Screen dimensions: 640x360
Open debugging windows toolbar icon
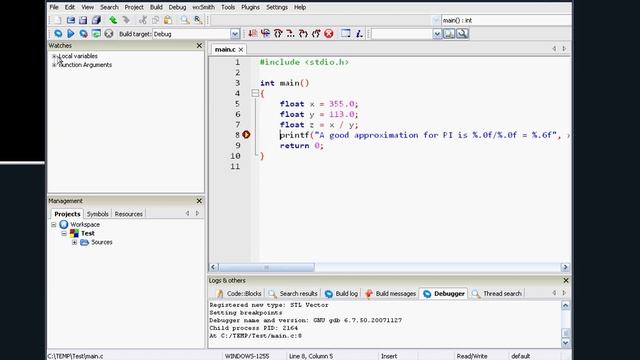346,33
